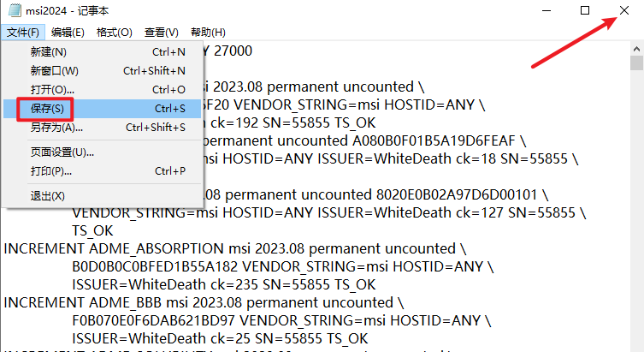644x352 pixels.
Task: Choose 新建(N) from the File menu
Action: point(49,51)
